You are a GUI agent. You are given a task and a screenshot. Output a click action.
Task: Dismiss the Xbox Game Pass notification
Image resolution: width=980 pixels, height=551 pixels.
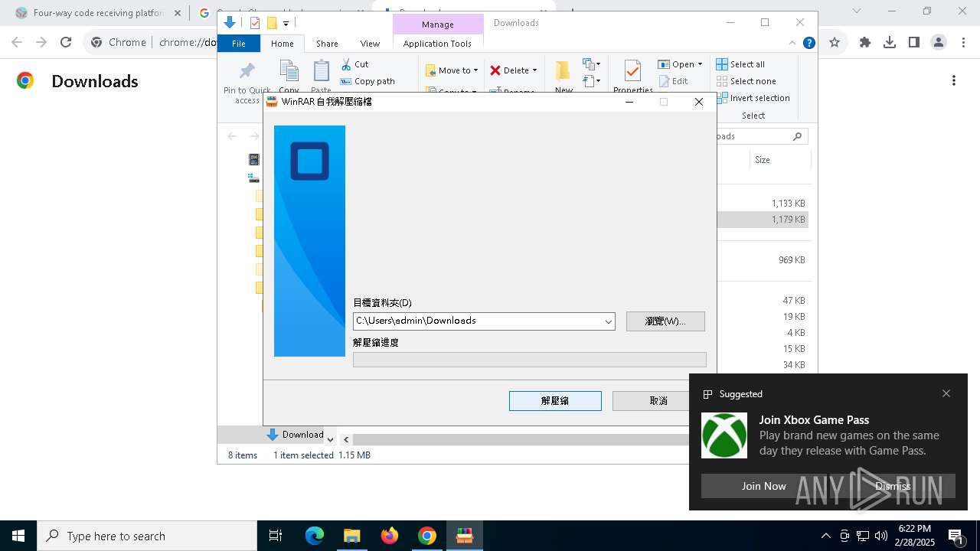tap(893, 486)
